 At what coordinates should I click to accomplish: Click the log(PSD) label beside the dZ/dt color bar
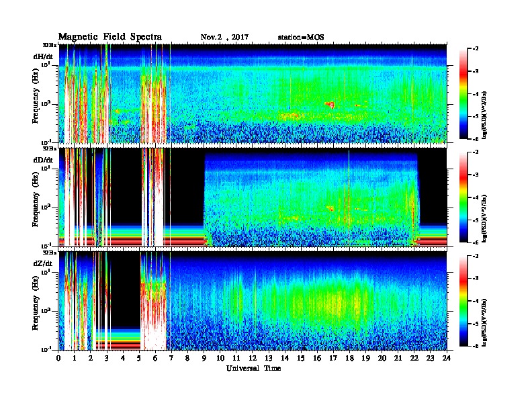(x=484, y=322)
